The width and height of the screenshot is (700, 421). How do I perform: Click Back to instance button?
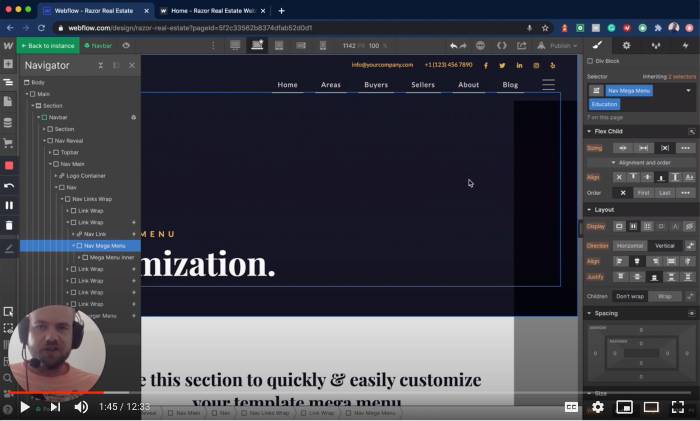(48, 45)
